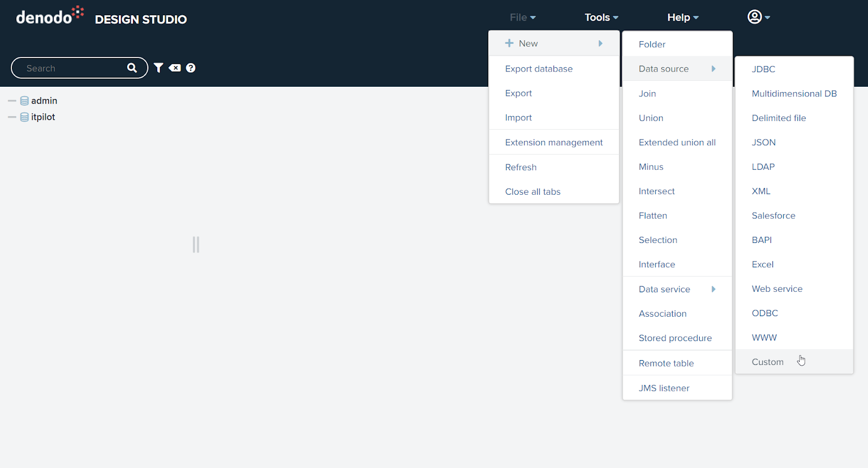Image resolution: width=868 pixels, height=468 pixels.
Task: Select Extended union all
Action: coord(677,142)
